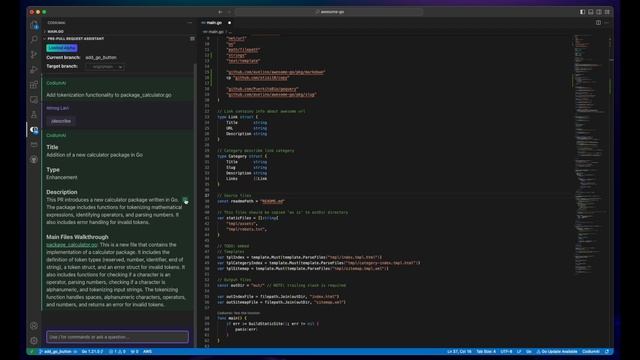Click add_go_button branch in status bar
640x360 pixels.
coord(56,351)
